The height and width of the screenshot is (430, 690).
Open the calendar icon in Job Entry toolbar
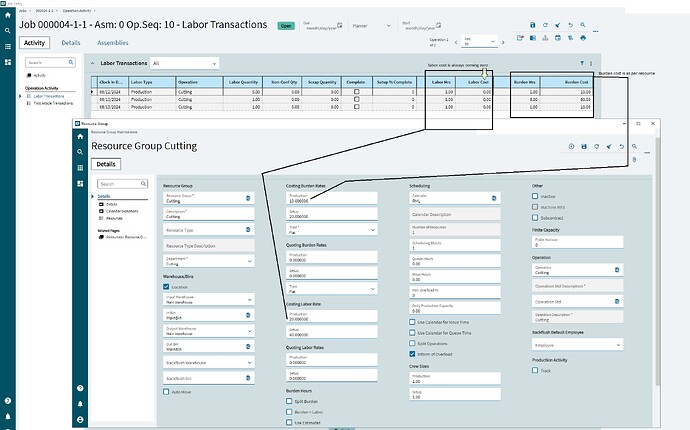pyautogui.click(x=558, y=38)
